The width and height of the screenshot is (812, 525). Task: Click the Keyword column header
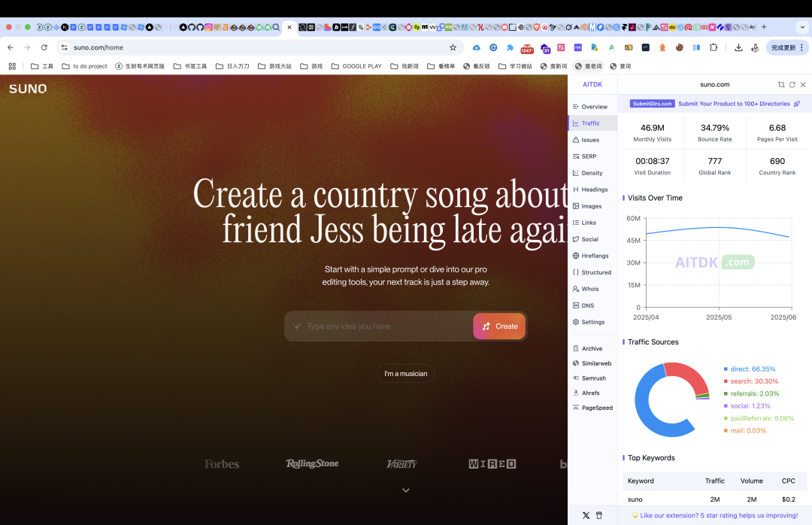641,481
